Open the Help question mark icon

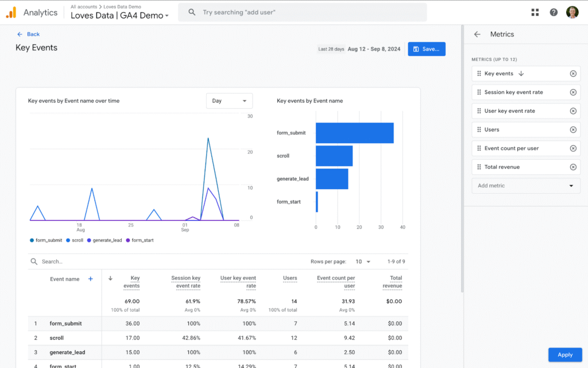[554, 12]
